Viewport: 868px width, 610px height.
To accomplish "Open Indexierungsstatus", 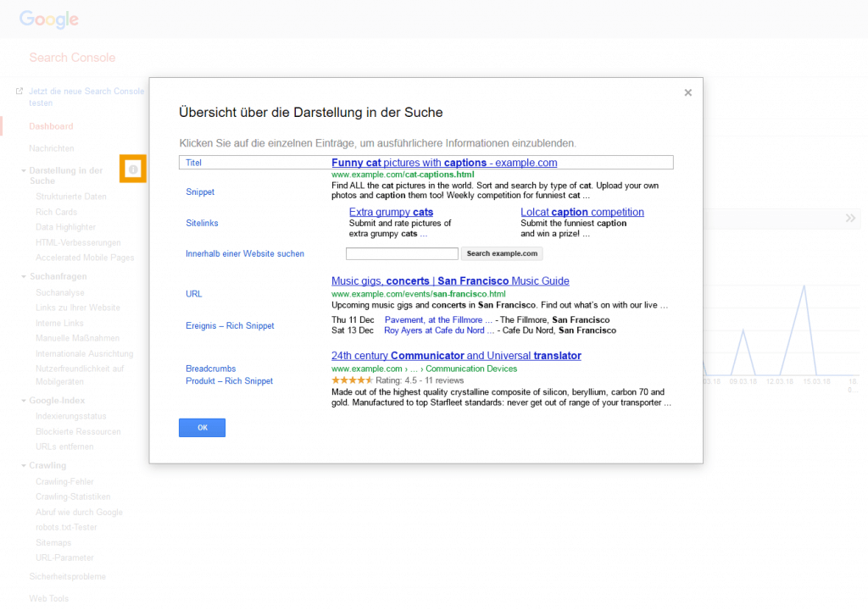I will tap(71, 416).
